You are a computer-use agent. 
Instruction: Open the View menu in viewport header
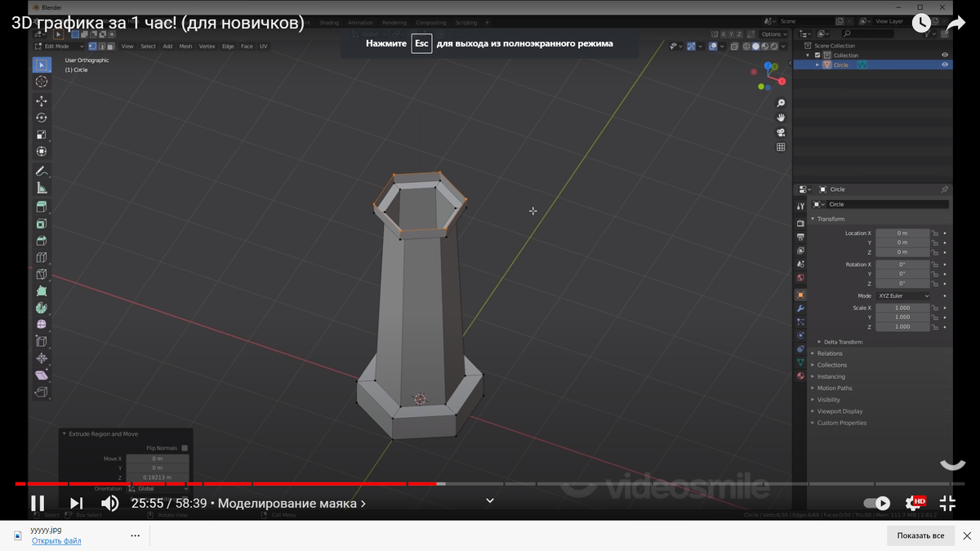[x=127, y=47]
